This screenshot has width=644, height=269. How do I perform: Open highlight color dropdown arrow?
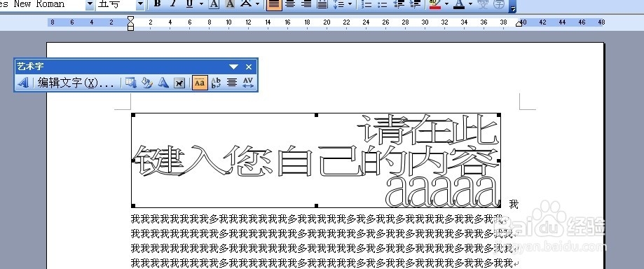pyautogui.click(x=446, y=4)
